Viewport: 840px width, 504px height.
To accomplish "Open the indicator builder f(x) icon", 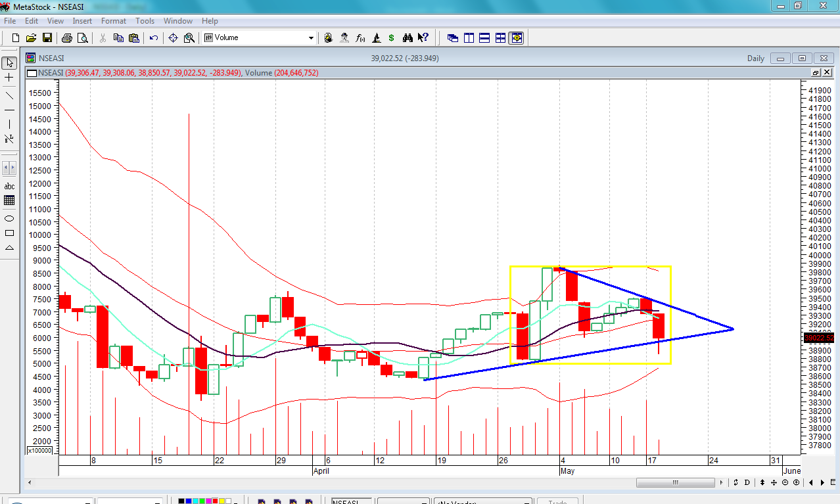I will pos(360,38).
